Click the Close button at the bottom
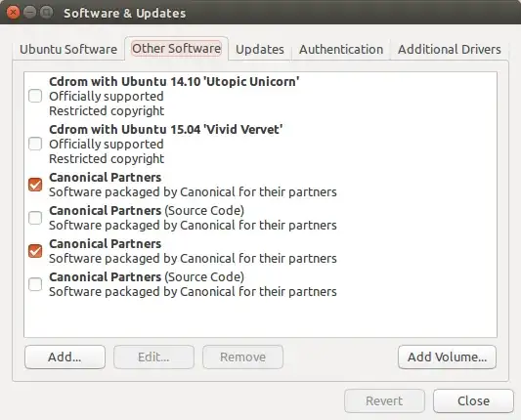The height and width of the screenshot is (420, 521). (473, 400)
